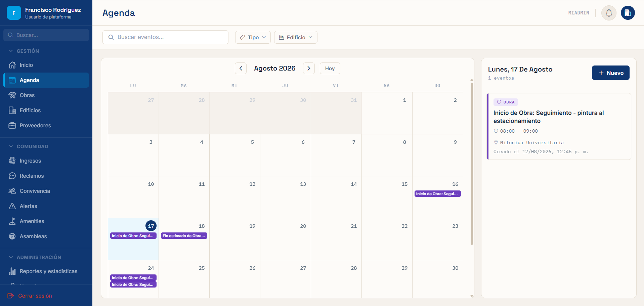Open the Obras section
This screenshot has width=644, height=306.
tap(46, 95)
